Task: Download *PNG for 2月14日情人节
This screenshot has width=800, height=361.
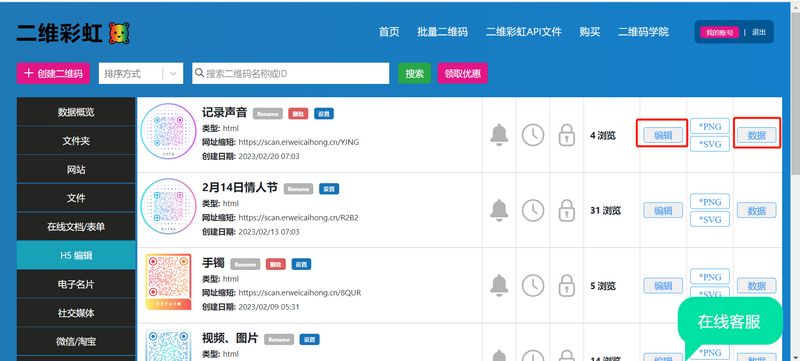Action: (x=710, y=201)
